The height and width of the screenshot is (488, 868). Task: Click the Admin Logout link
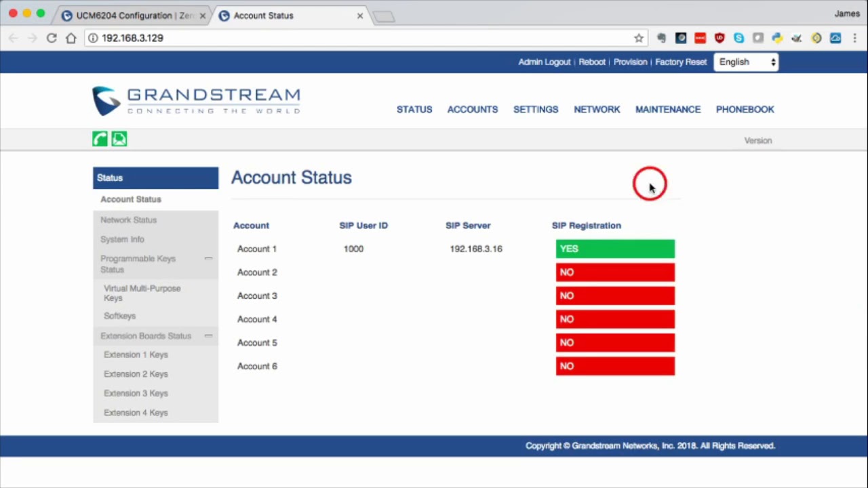[x=545, y=62]
